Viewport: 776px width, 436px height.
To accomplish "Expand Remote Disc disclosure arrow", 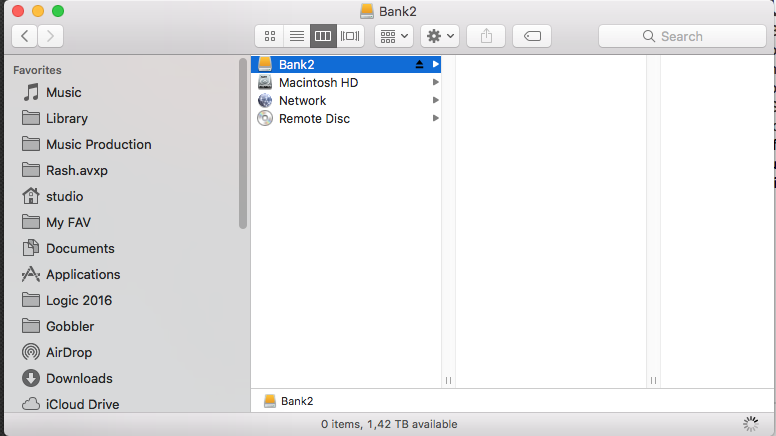I will click(x=436, y=118).
